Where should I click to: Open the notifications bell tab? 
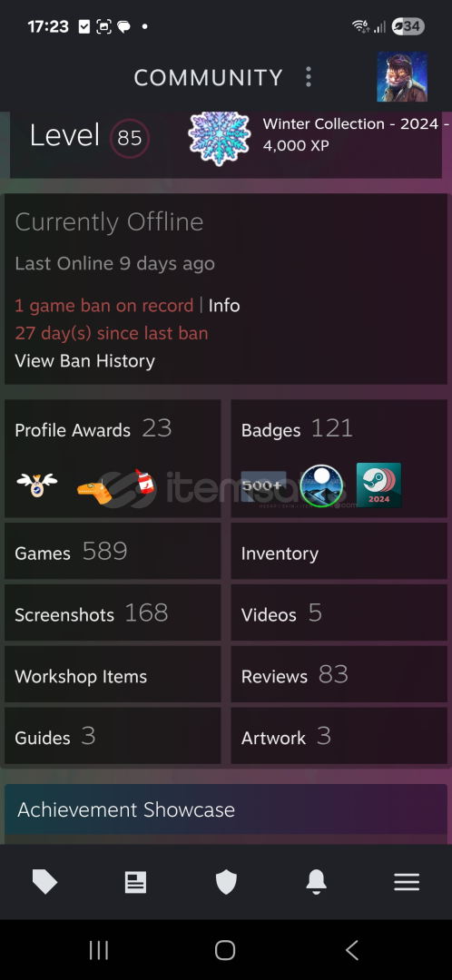click(x=317, y=882)
